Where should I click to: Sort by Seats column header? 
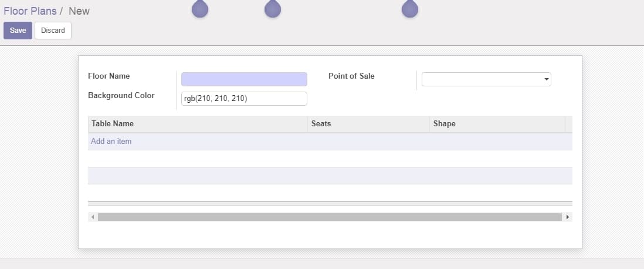click(321, 123)
